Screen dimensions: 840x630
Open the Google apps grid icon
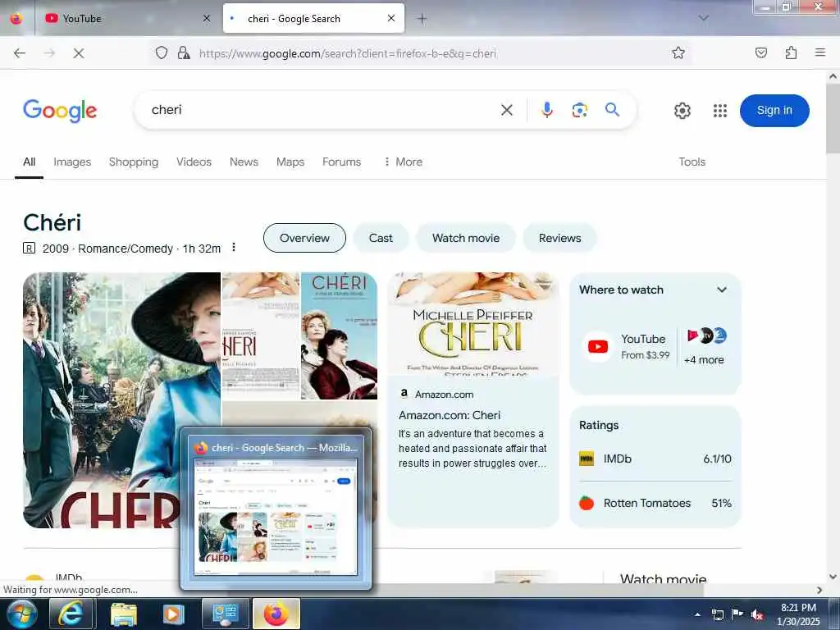click(720, 111)
